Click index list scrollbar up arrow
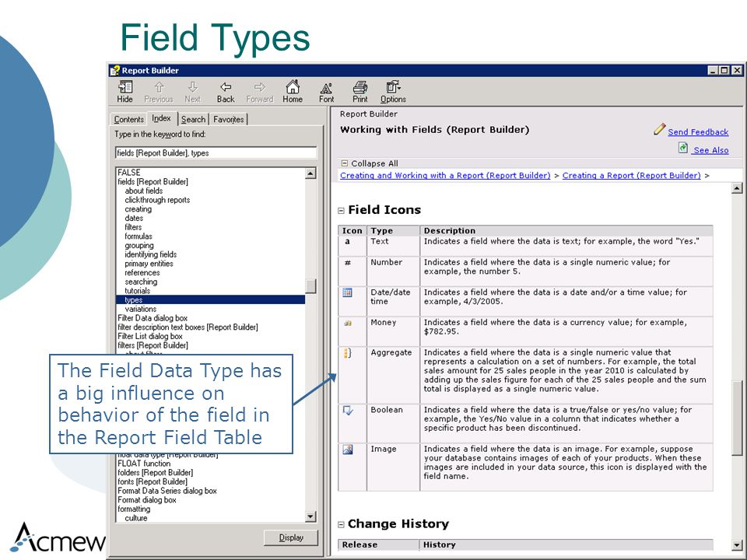 310,173
